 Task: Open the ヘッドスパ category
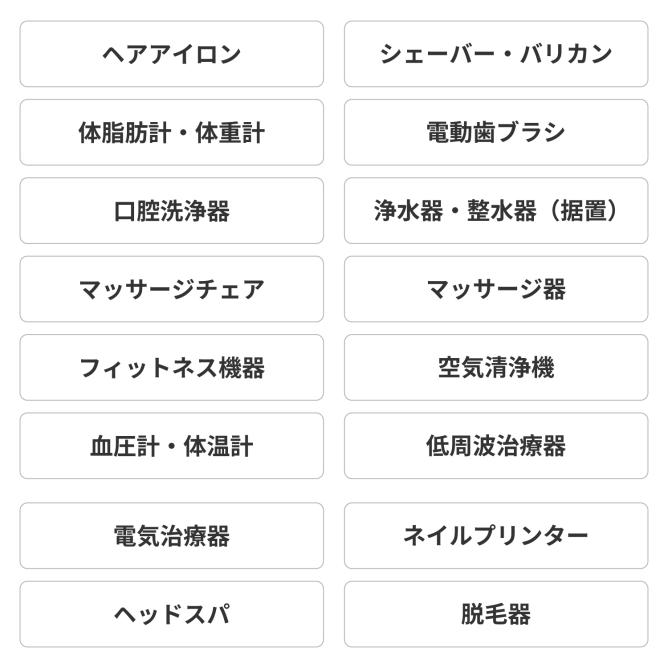click(x=171, y=614)
